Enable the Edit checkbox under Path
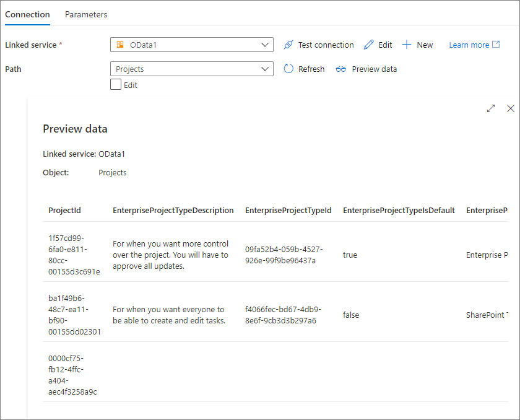 [x=116, y=85]
